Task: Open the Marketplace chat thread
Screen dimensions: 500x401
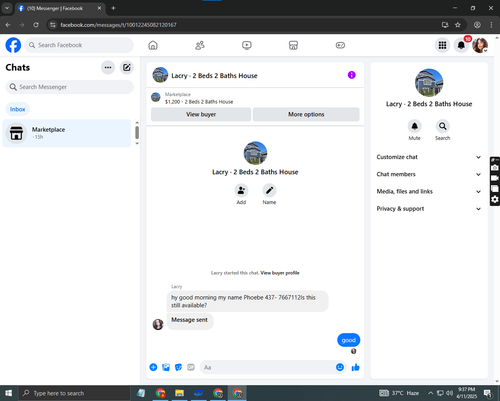Action: [x=67, y=133]
